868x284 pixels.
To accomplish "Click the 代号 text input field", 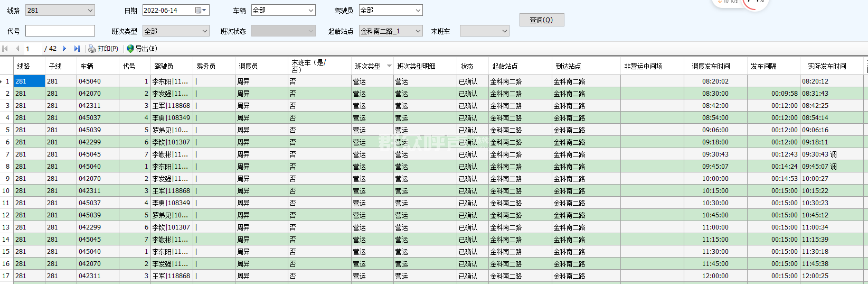I will (60, 31).
